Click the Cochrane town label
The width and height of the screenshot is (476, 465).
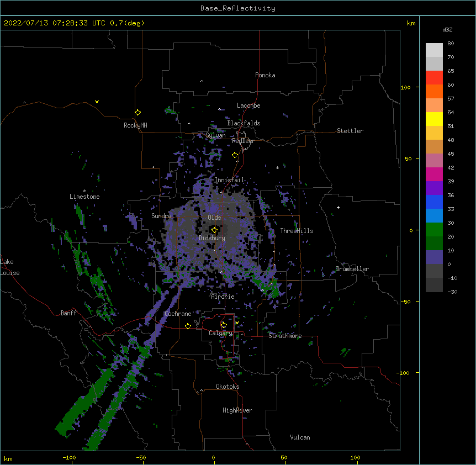point(178,314)
